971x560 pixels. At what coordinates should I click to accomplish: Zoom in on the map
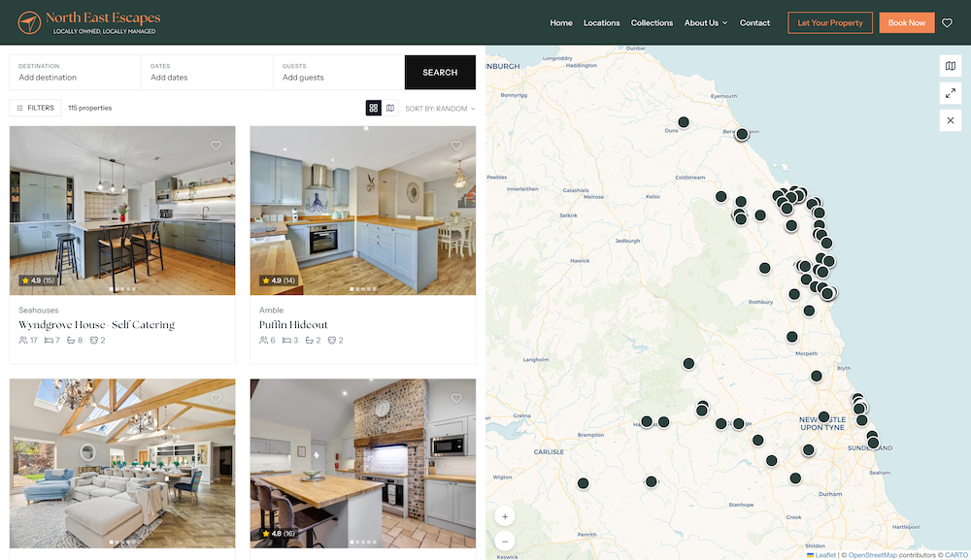coord(505,516)
